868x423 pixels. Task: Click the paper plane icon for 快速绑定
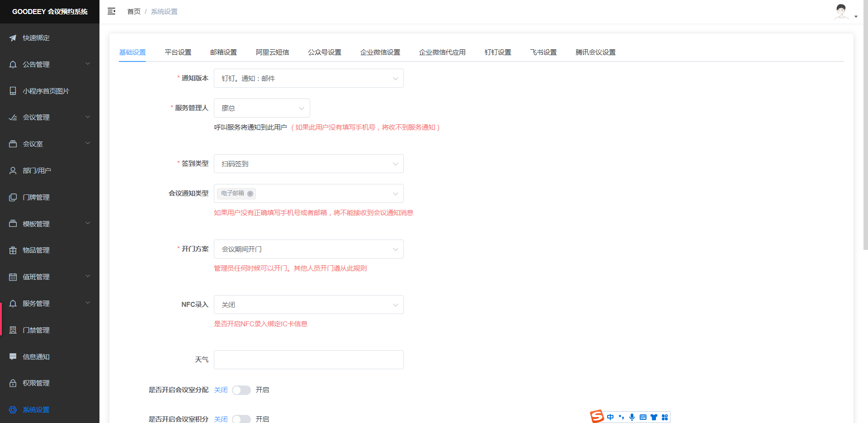point(13,38)
